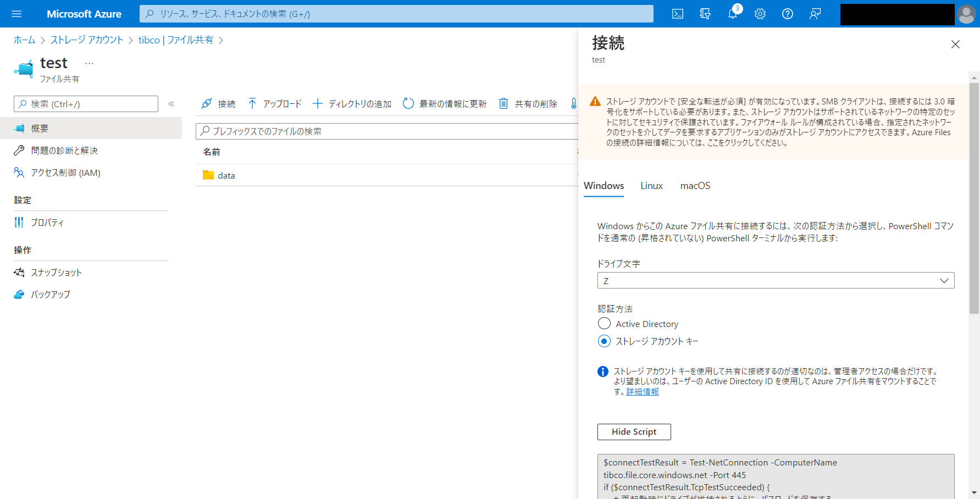The image size is (980, 499).
Task: Open the feedback icon in top bar
Action: (x=815, y=14)
